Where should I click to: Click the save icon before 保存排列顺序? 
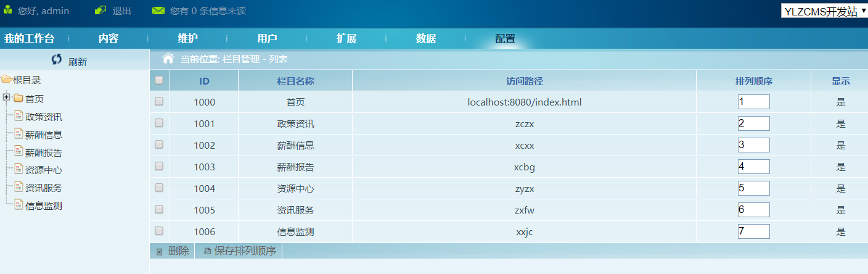(207, 251)
